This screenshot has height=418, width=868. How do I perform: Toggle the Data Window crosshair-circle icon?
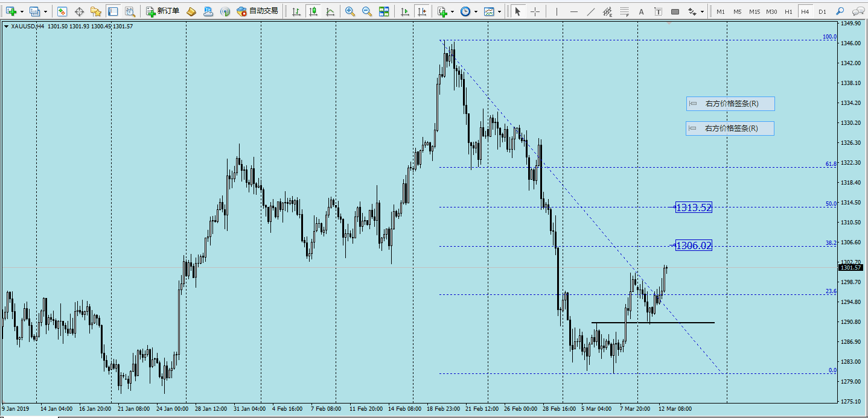(79, 11)
